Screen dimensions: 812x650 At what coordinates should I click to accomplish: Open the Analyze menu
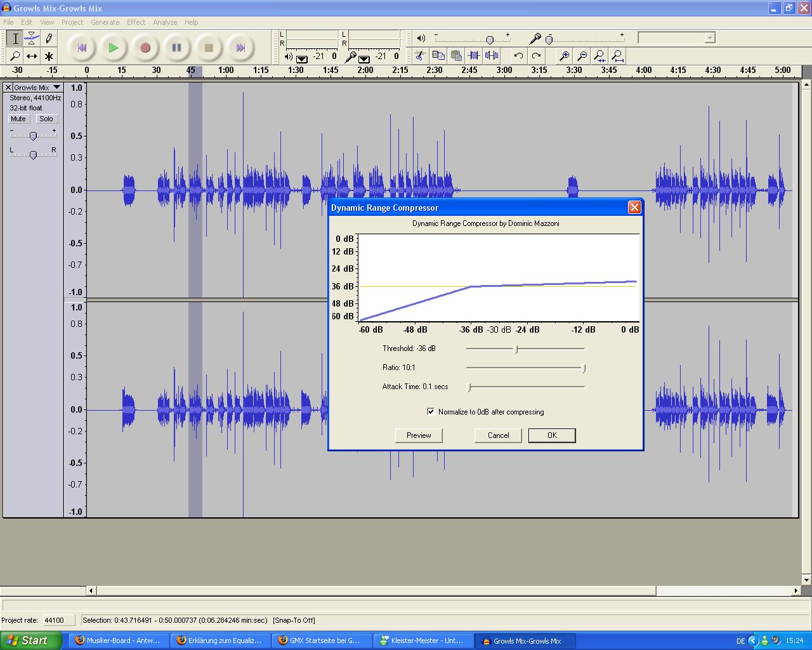[x=165, y=22]
